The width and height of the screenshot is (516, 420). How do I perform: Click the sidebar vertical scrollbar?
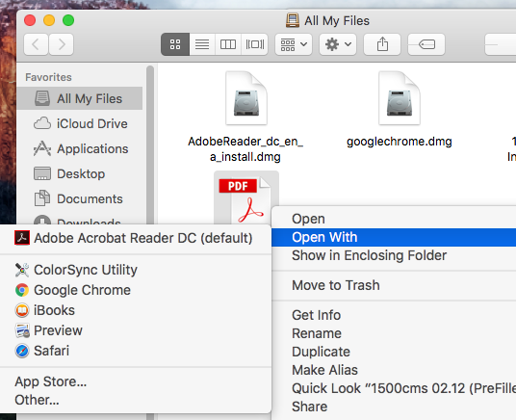point(150,144)
